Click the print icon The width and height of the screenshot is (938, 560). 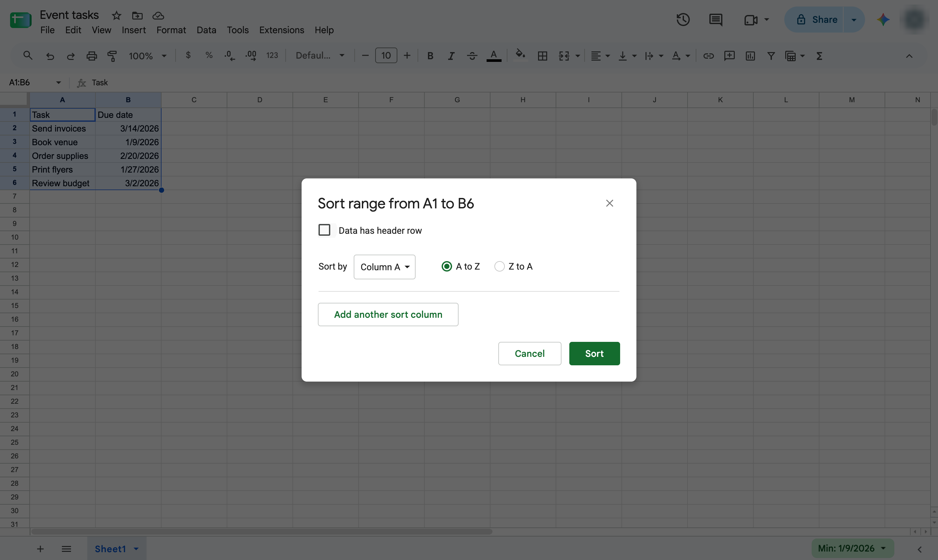tap(92, 56)
